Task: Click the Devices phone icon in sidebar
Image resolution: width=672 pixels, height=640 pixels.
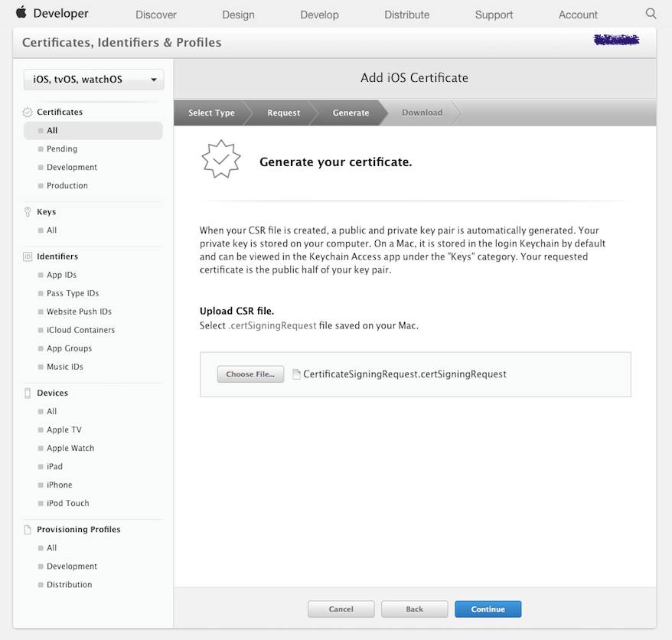Action: [28, 393]
